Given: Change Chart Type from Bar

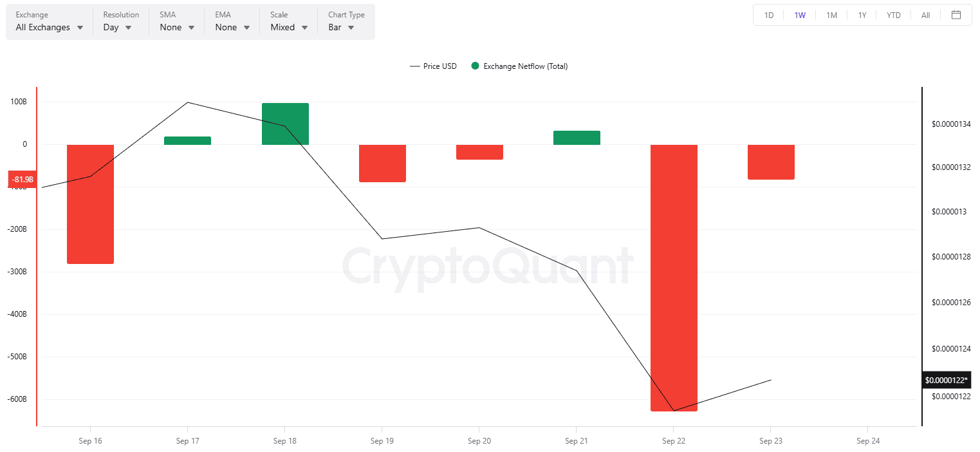Looking at the screenshot, I should point(341,28).
